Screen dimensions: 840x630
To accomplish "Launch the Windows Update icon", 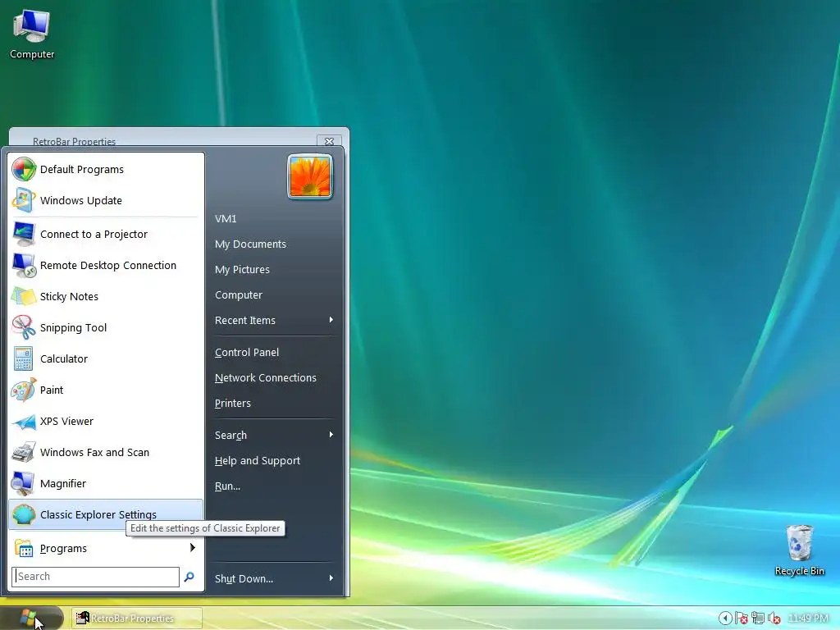I will click(24, 200).
